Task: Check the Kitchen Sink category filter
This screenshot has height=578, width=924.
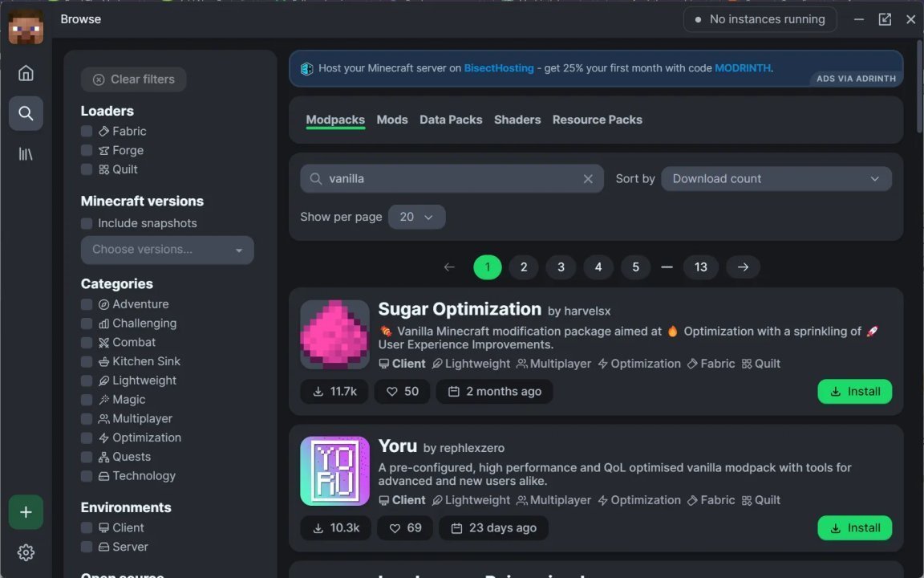Action: click(x=87, y=361)
